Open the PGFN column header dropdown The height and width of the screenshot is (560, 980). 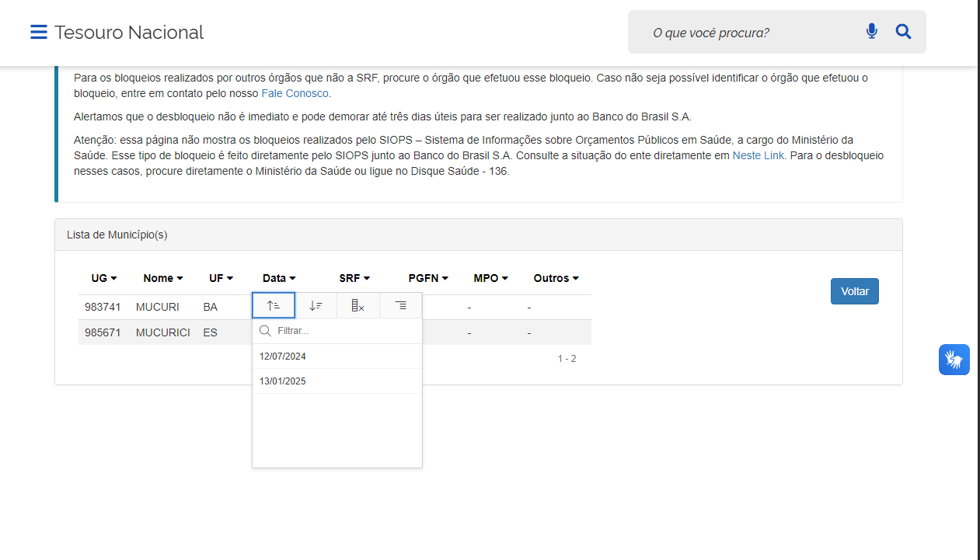(x=428, y=278)
